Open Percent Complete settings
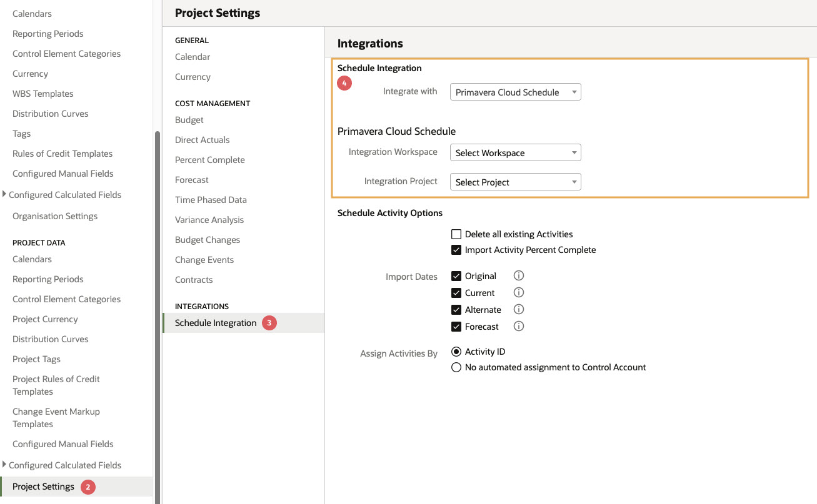 pos(210,160)
